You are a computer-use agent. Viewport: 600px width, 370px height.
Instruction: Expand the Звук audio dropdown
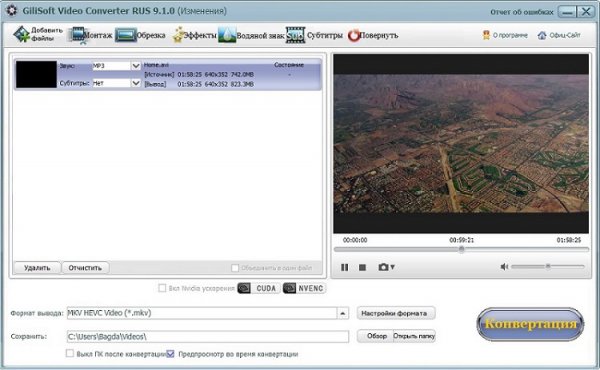[x=136, y=66]
